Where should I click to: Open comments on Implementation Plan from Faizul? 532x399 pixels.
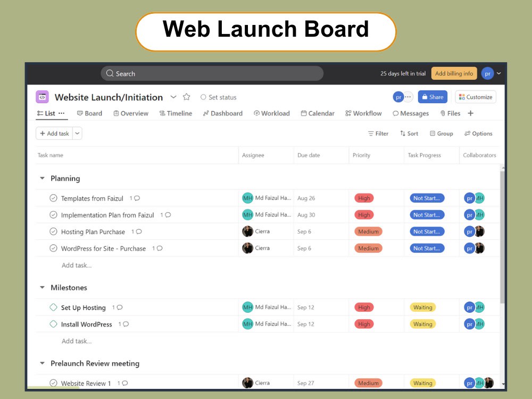pyautogui.click(x=166, y=215)
